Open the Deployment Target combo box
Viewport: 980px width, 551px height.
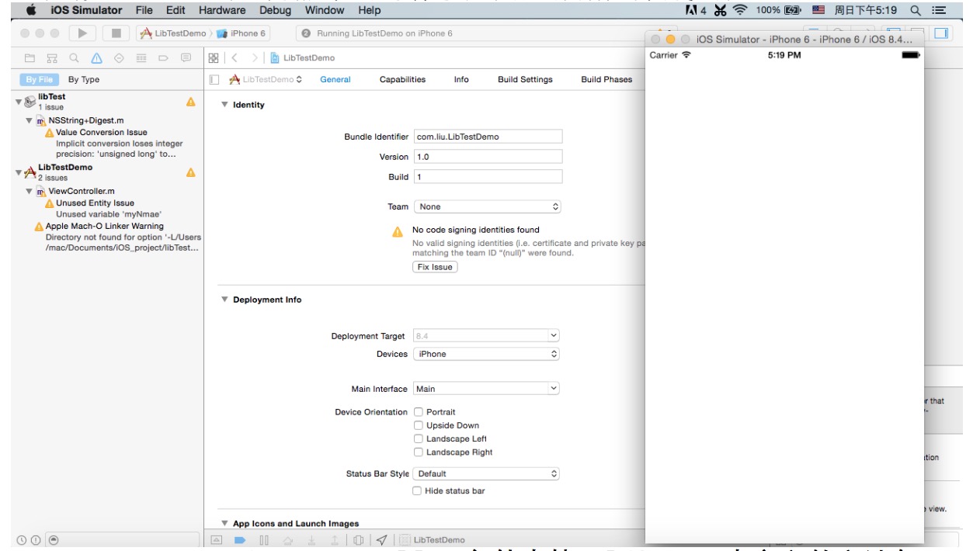(x=487, y=336)
